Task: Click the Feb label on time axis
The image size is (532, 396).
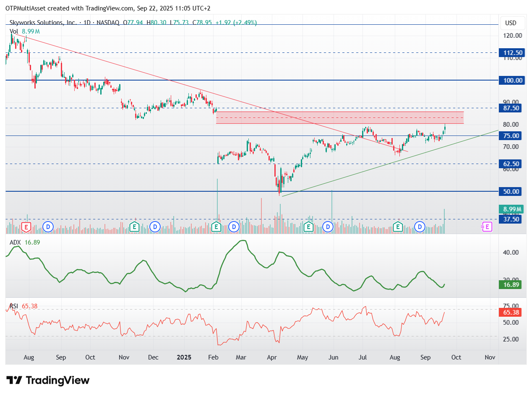Action: click(213, 357)
